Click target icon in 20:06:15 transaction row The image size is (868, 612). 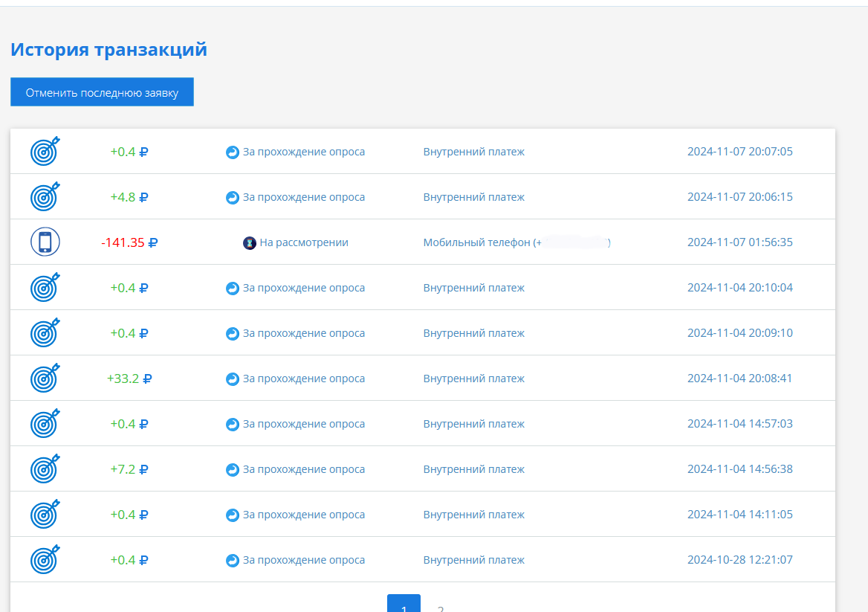coord(45,196)
